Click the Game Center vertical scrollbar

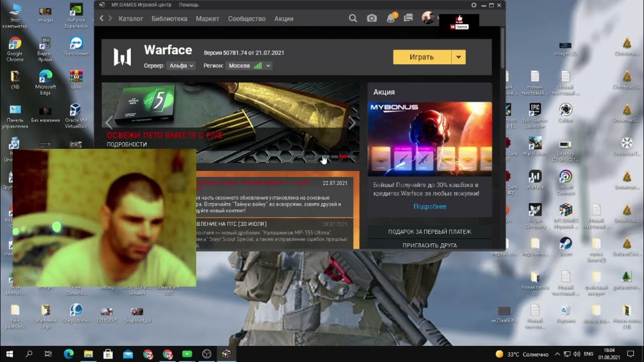[502, 48]
